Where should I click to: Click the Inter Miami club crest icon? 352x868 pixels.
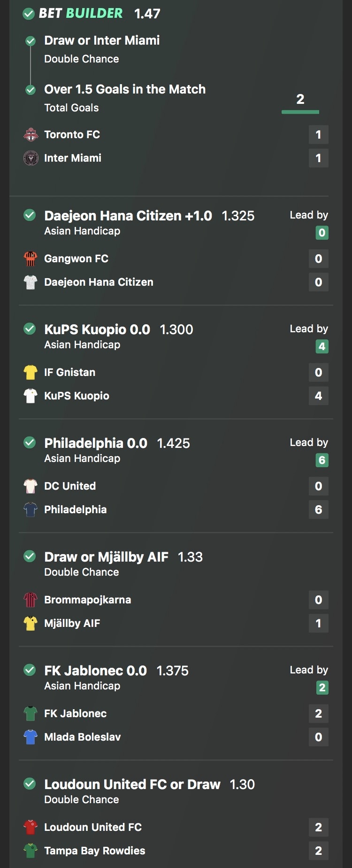[x=31, y=158]
